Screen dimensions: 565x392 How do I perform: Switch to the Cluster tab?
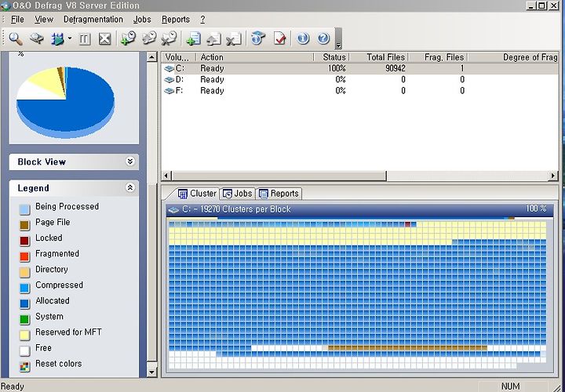pos(197,194)
